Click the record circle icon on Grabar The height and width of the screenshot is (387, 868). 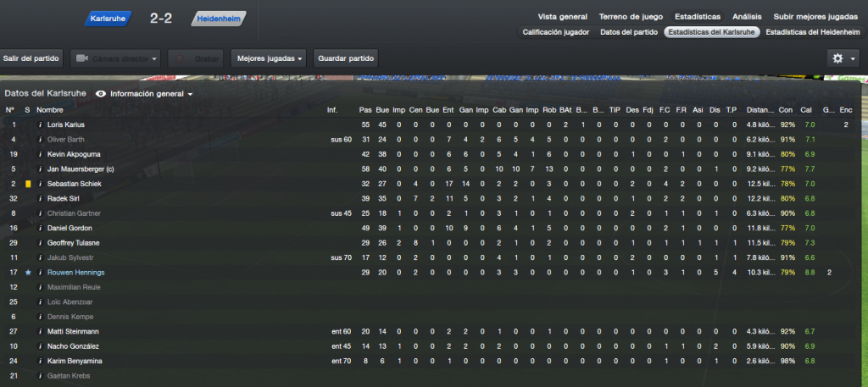coord(180,58)
